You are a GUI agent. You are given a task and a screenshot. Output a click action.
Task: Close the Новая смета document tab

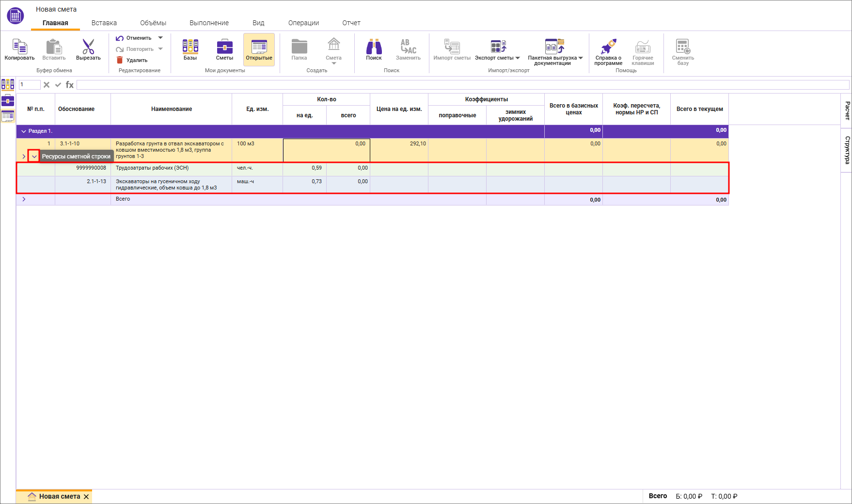pos(86,497)
